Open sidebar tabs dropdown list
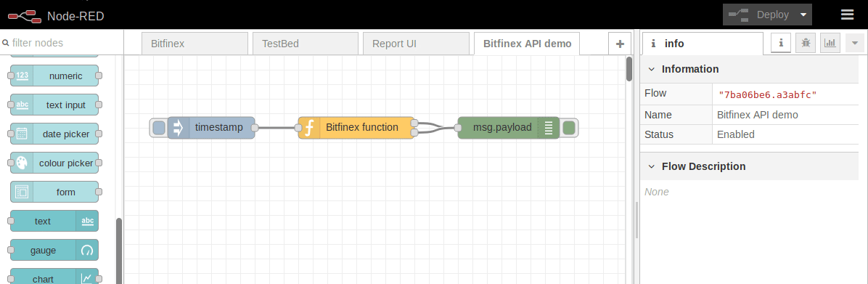 coord(855,43)
